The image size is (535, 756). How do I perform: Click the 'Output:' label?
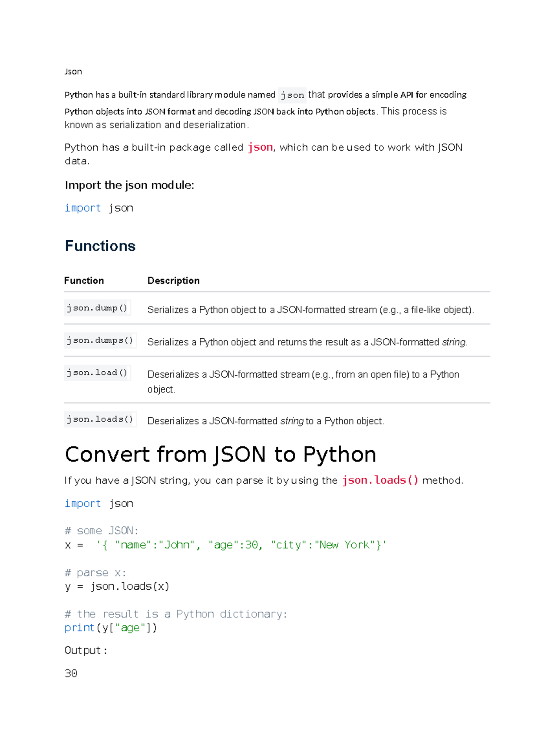(86, 650)
